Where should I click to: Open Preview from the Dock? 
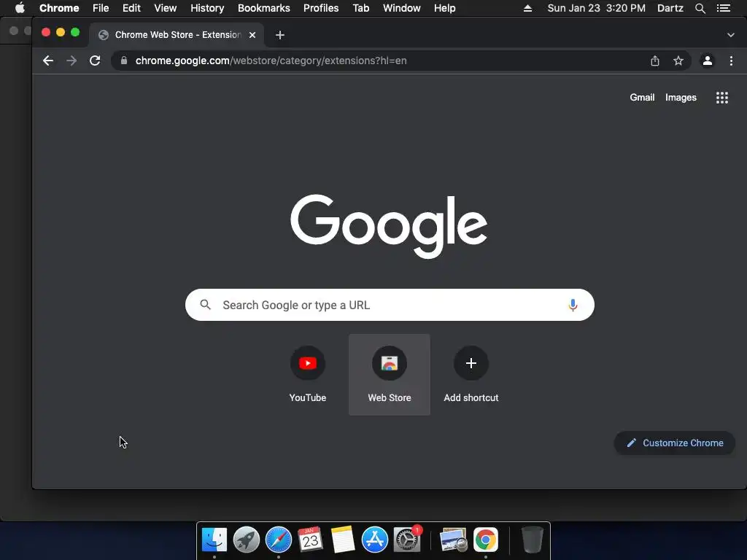(454, 540)
